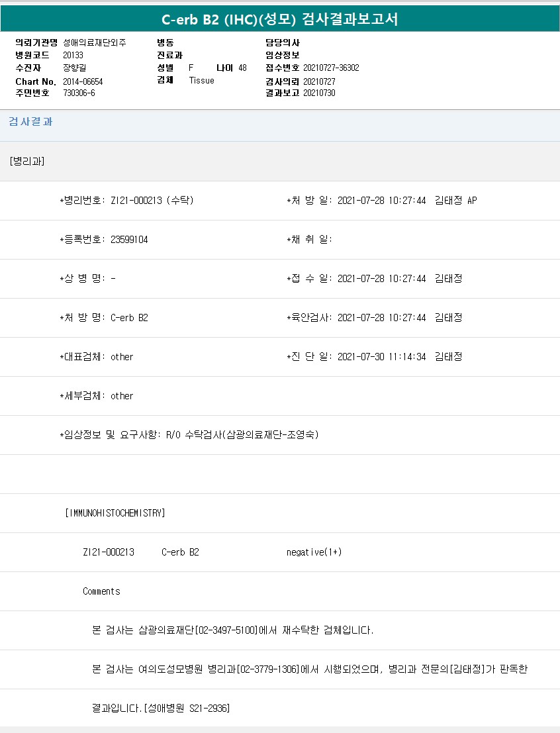Viewport: 560px width, 733px height.
Task: Click the prescription name 'C-erb B2' row
Action: [104, 318]
